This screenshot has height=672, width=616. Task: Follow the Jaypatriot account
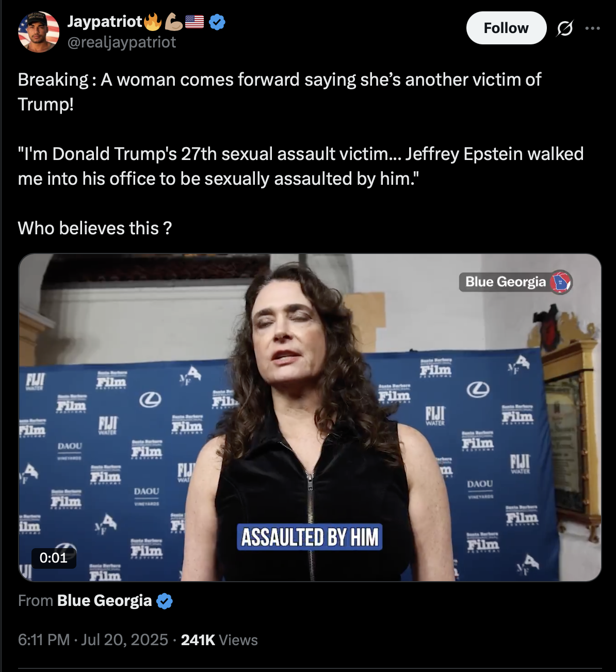coord(506,28)
